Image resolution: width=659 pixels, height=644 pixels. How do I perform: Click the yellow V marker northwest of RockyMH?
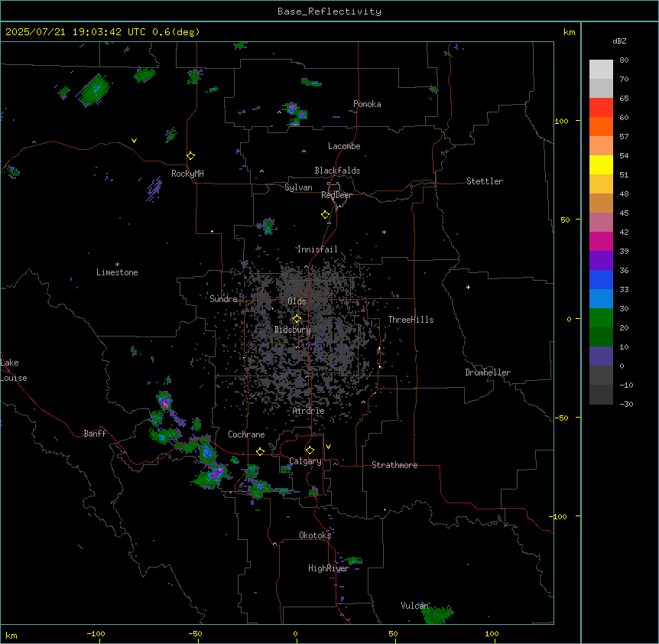(x=134, y=141)
